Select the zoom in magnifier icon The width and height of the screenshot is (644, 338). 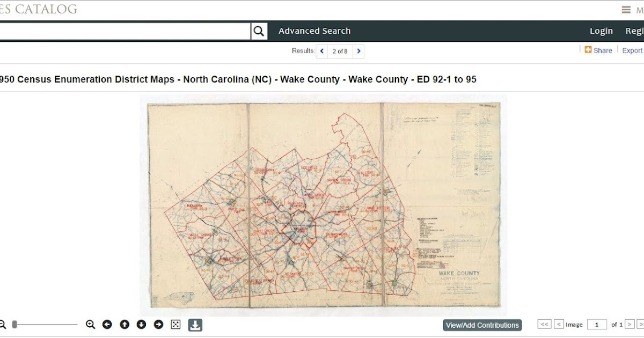[90, 324]
